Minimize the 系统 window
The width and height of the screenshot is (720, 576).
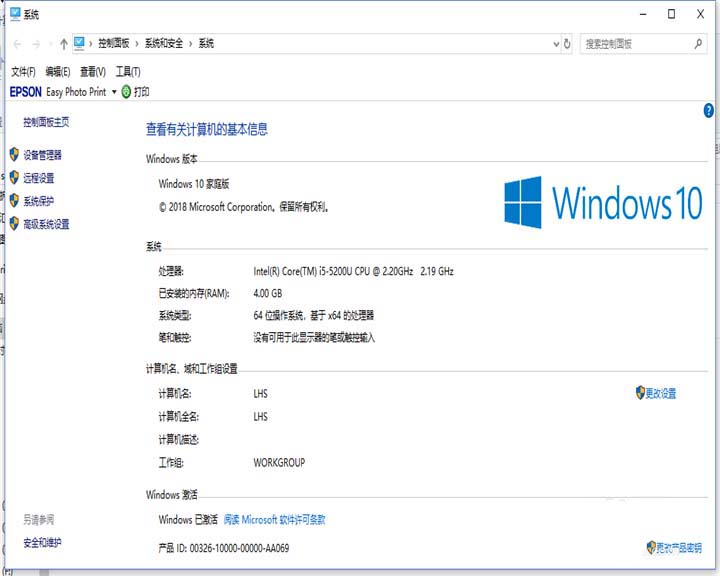tap(643, 14)
